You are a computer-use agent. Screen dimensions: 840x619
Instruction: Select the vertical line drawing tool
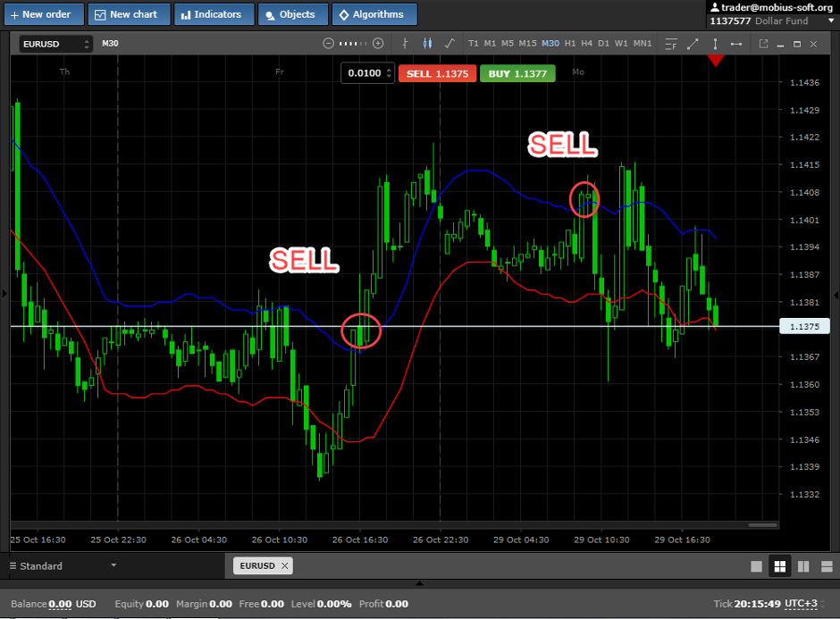point(715,44)
